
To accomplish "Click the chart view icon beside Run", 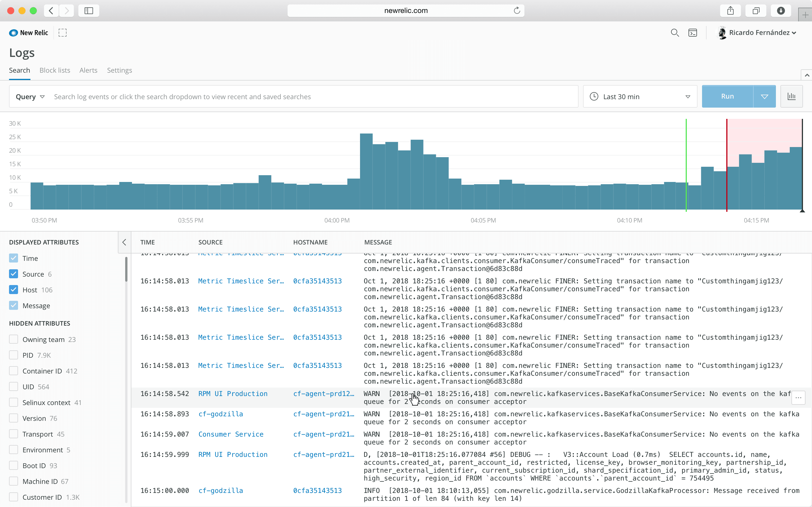I will click(792, 96).
